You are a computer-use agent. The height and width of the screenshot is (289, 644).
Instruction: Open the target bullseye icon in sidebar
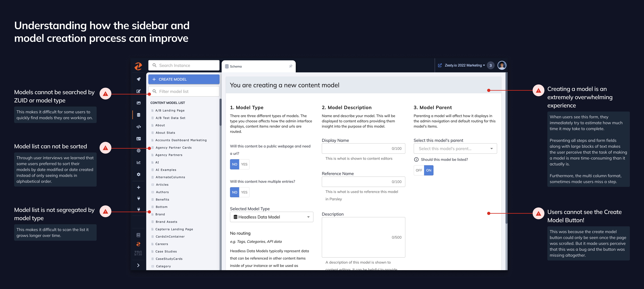click(x=138, y=151)
